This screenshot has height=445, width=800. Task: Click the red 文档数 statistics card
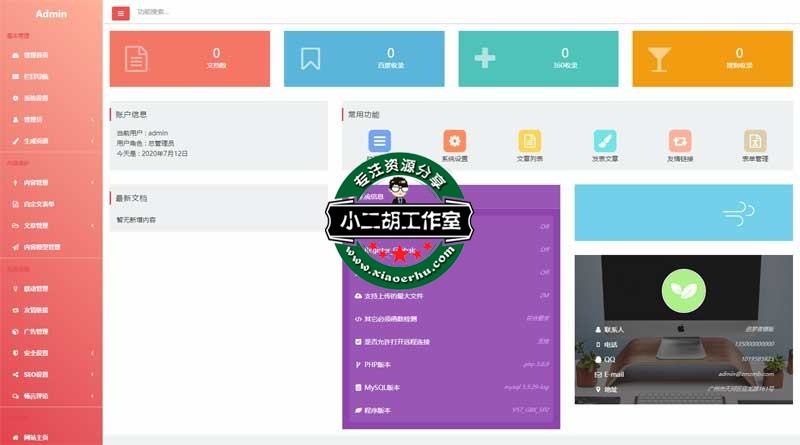(x=189, y=59)
